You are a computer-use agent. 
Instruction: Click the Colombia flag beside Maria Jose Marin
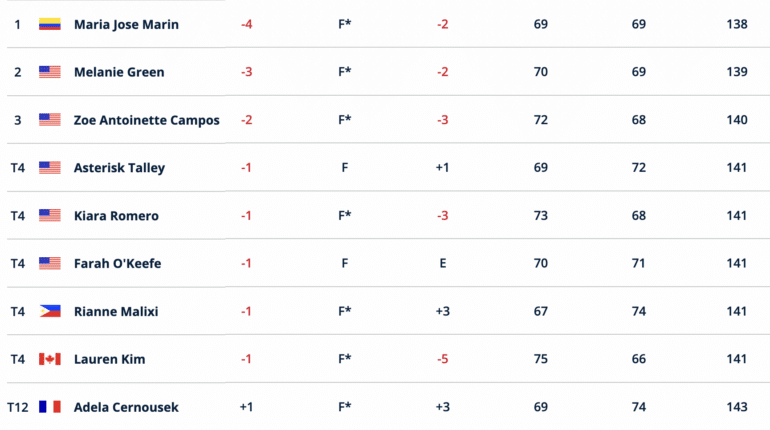50,24
